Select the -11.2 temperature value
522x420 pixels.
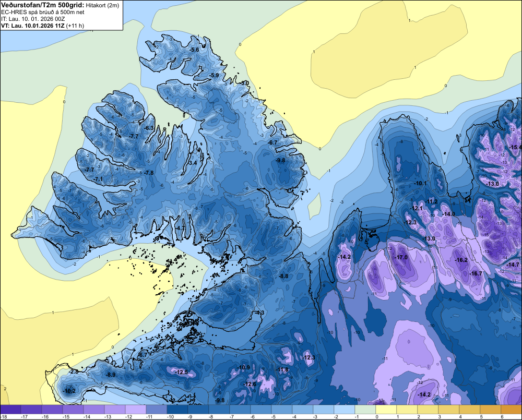click(x=432, y=202)
